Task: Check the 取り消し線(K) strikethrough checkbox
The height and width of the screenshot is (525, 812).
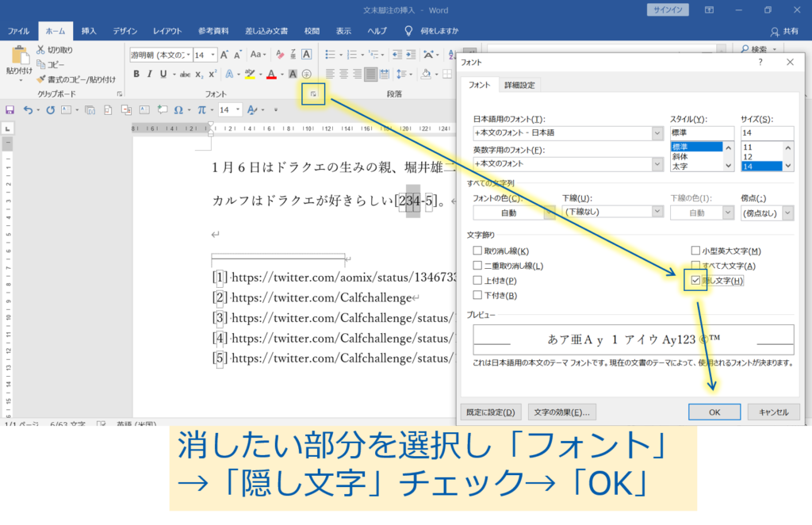Action: tap(477, 251)
